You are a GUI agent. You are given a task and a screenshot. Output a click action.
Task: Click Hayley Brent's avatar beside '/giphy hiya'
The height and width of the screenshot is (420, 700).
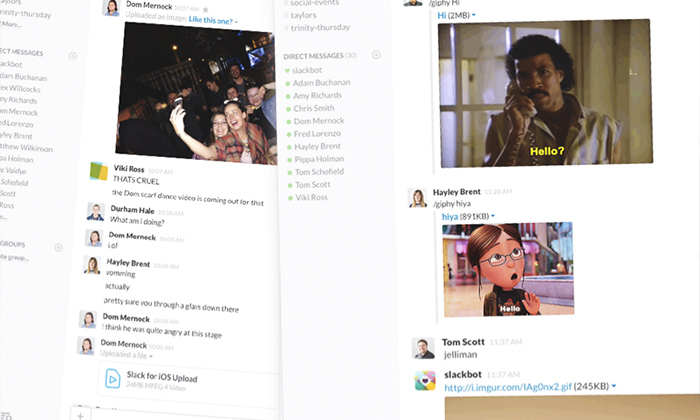(417, 198)
